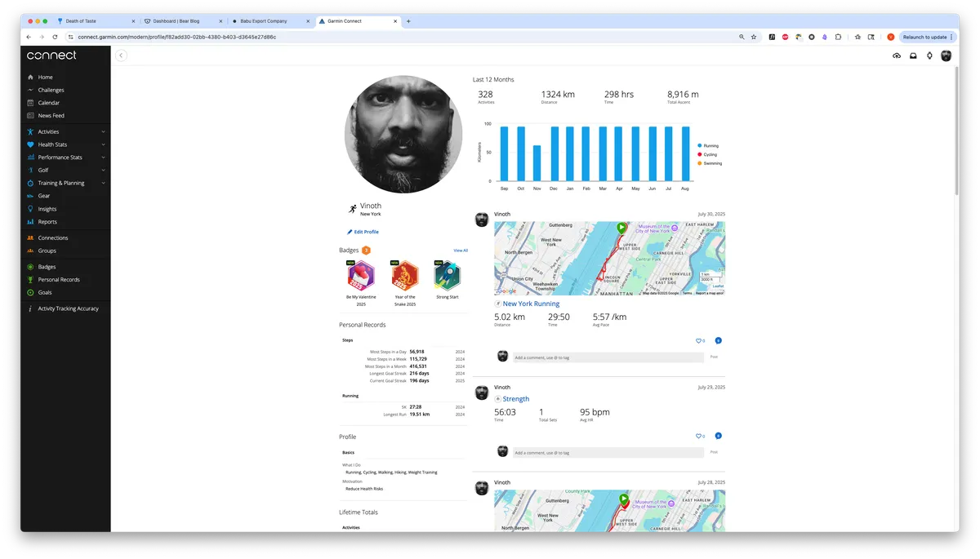Click the large profile photo
The image size is (980, 559).
[x=403, y=135]
